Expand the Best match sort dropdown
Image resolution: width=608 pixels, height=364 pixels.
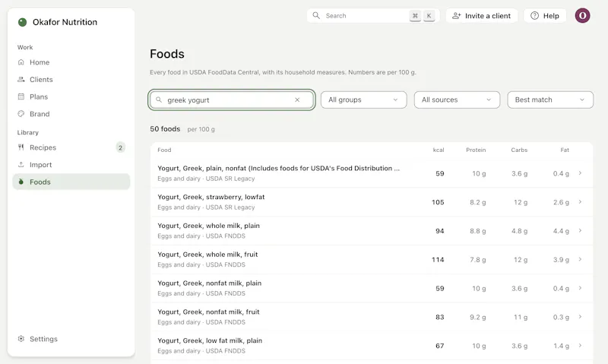(549, 100)
